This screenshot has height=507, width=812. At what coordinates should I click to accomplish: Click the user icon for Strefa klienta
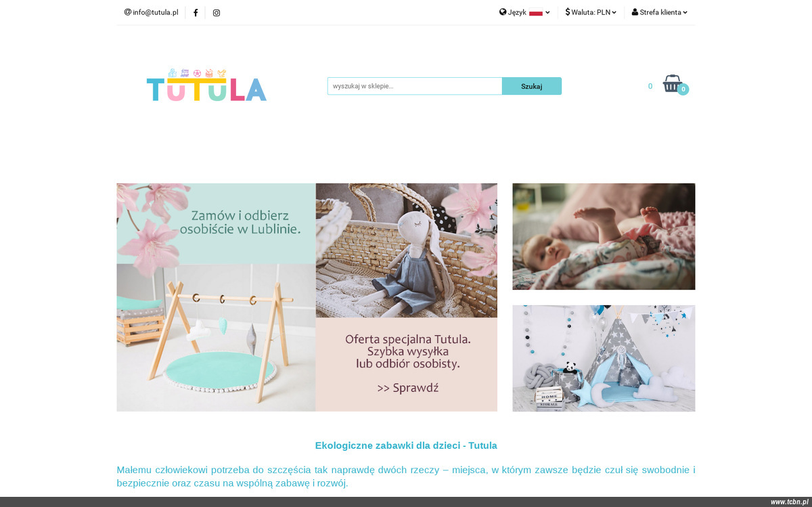click(635, 12)
